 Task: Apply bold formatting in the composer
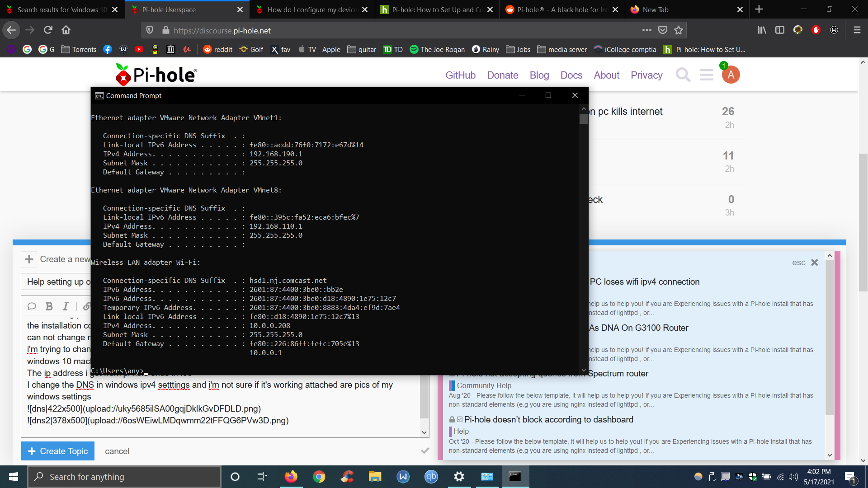pyautogui.click(x=49, y=306)
